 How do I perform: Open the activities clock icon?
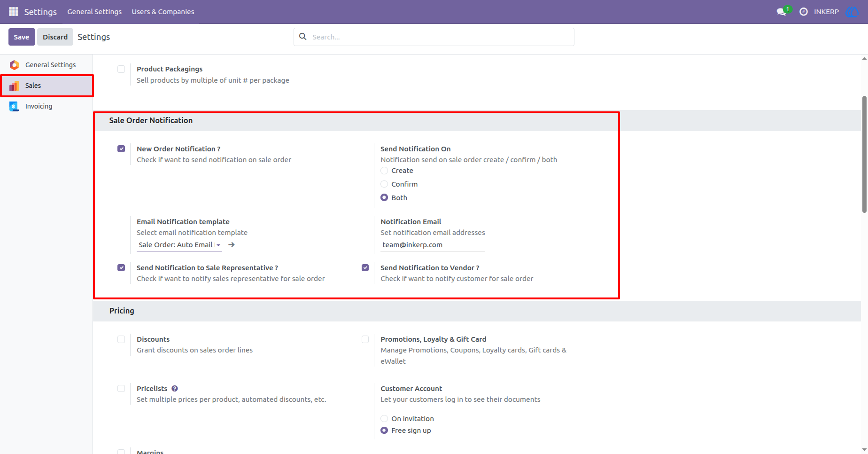tap(804, 12)
